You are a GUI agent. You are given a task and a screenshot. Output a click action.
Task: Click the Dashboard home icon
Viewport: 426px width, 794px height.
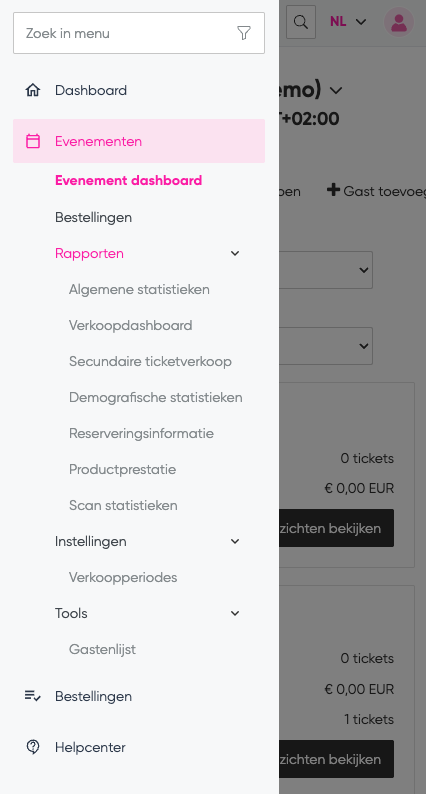[x=33, y=91]
